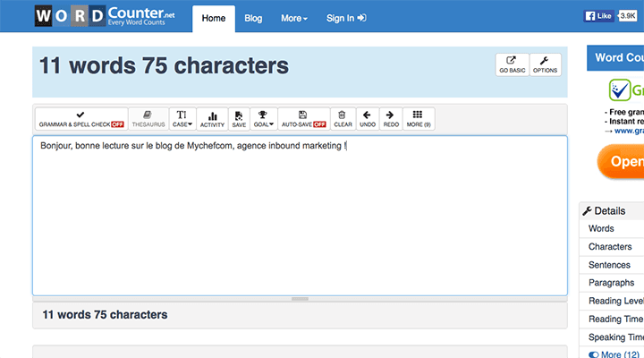Screen dimensions: 644x358
Task: Select the Home tab
Action: [214, 19]
